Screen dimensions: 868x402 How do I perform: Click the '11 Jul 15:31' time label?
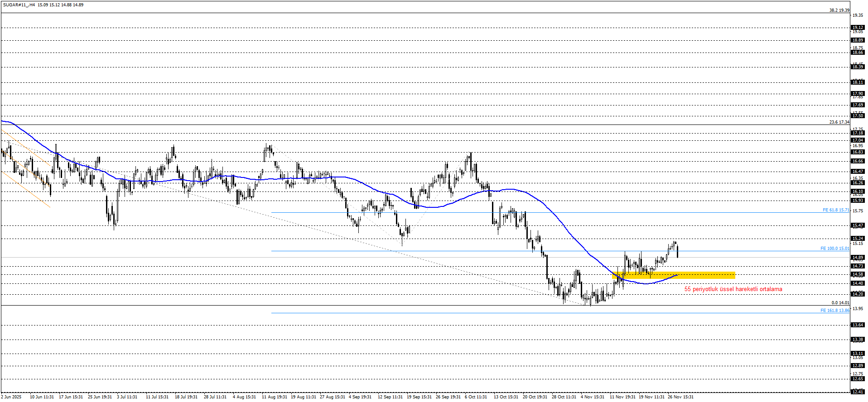[157, 397]
